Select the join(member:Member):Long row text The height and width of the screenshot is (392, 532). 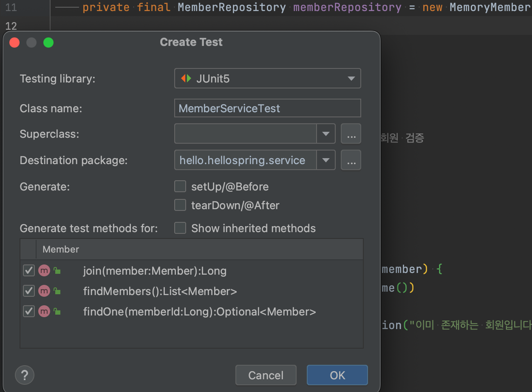[155, 271]
